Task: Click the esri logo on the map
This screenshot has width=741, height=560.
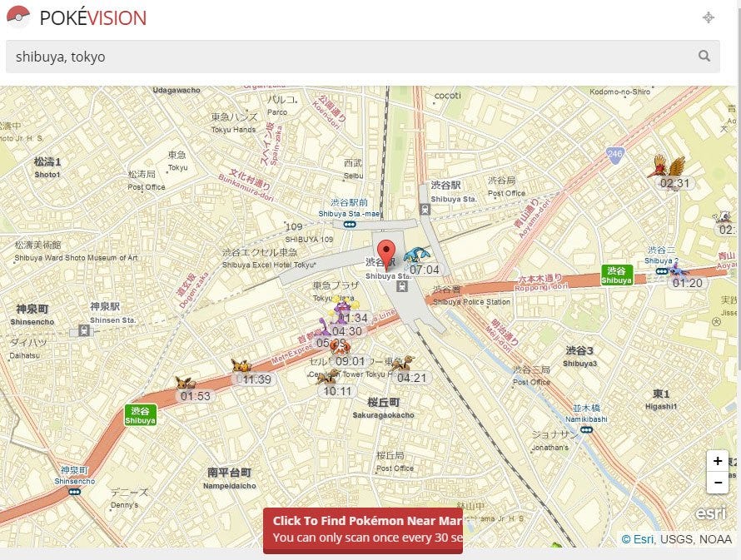Action: 710,513
